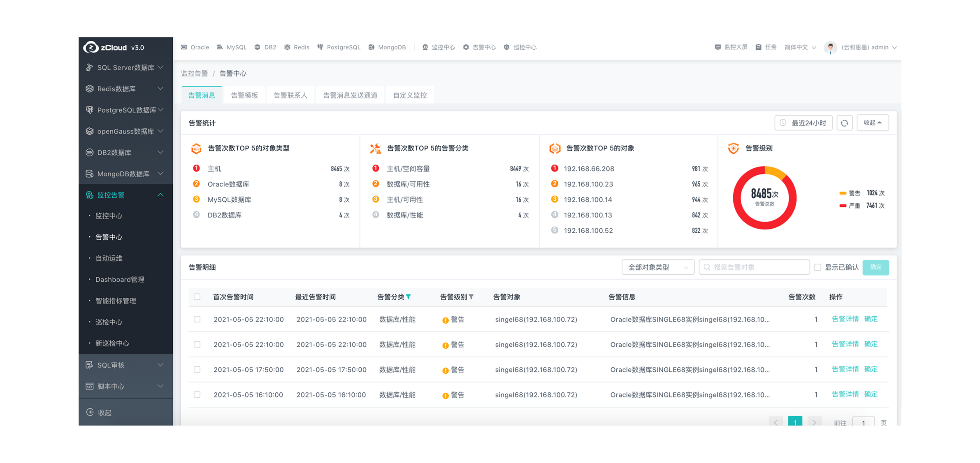Screen dimensions: 980x463
Task: Select the first alarm row checkbox
Action: pos(197,319)
